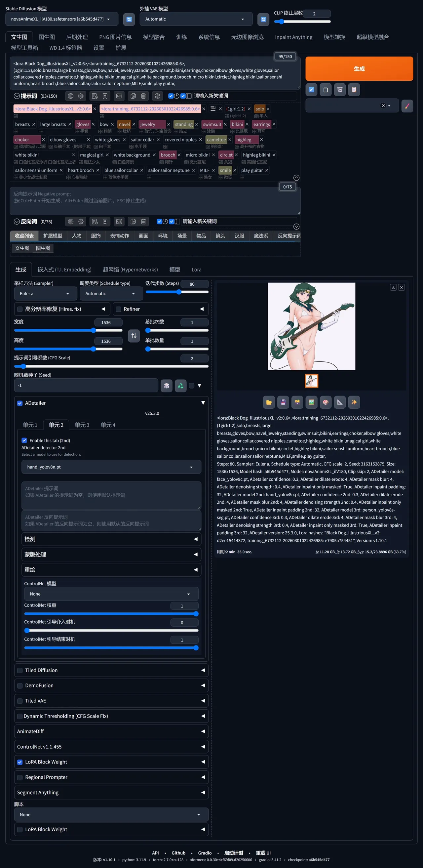Adjust the Steps 迭代步数 slider
Viewport: 423px width, 868px height.
click(x=177, y=292)
